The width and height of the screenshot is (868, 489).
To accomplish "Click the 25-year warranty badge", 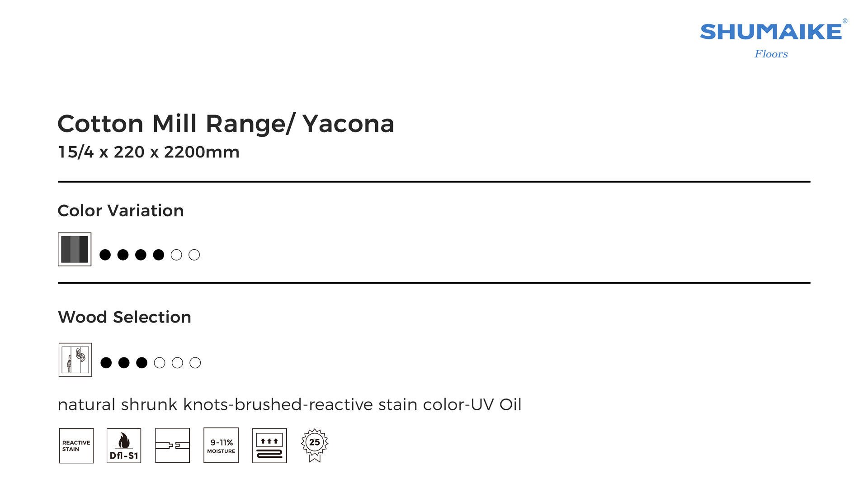I will point(315,445).
